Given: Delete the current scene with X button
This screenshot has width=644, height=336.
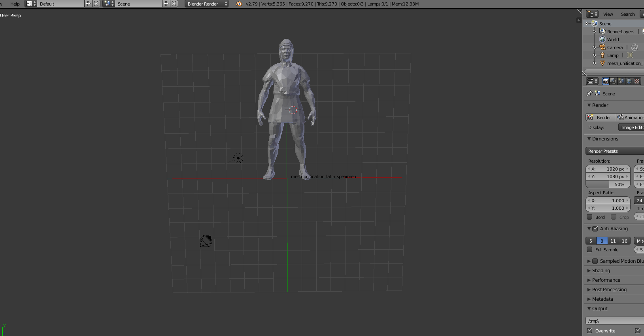Looking at the screenshot, I should [174, 4].
